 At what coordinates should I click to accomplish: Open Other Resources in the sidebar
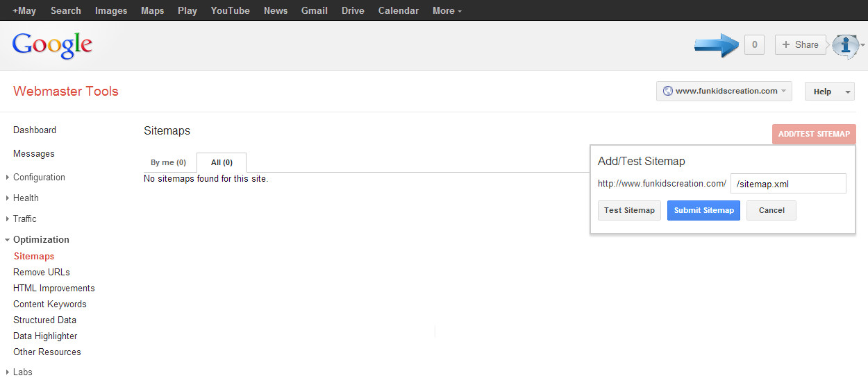47,352
